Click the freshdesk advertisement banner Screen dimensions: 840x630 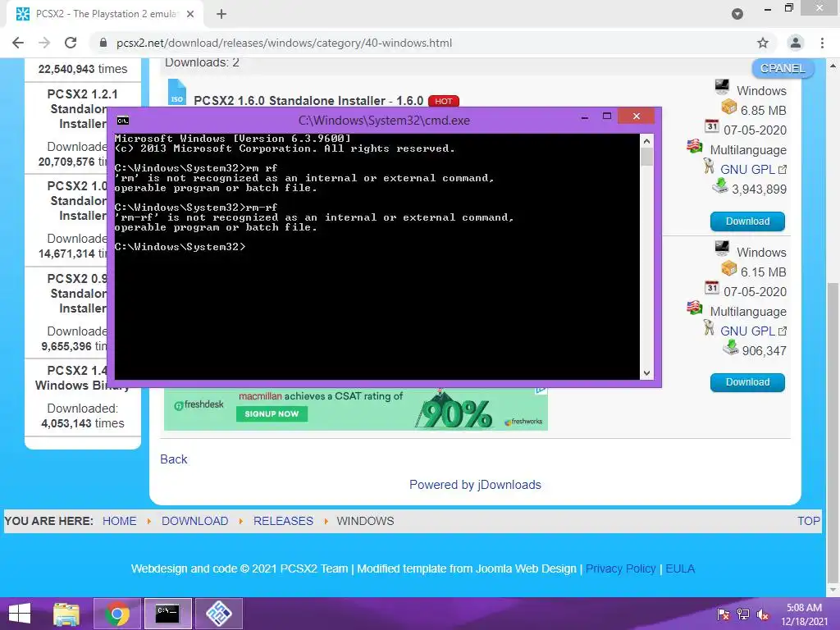(x=356, y=409)
